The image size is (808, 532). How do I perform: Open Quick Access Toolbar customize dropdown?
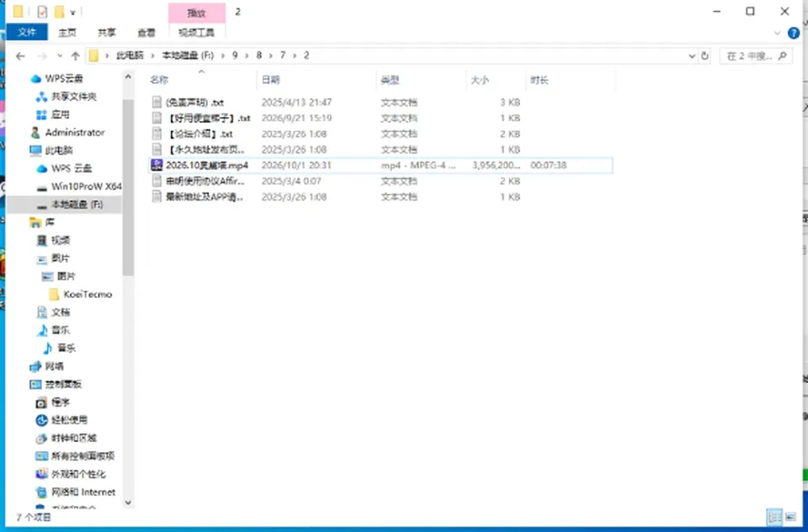pyautogui.click(x=73, y=12)
